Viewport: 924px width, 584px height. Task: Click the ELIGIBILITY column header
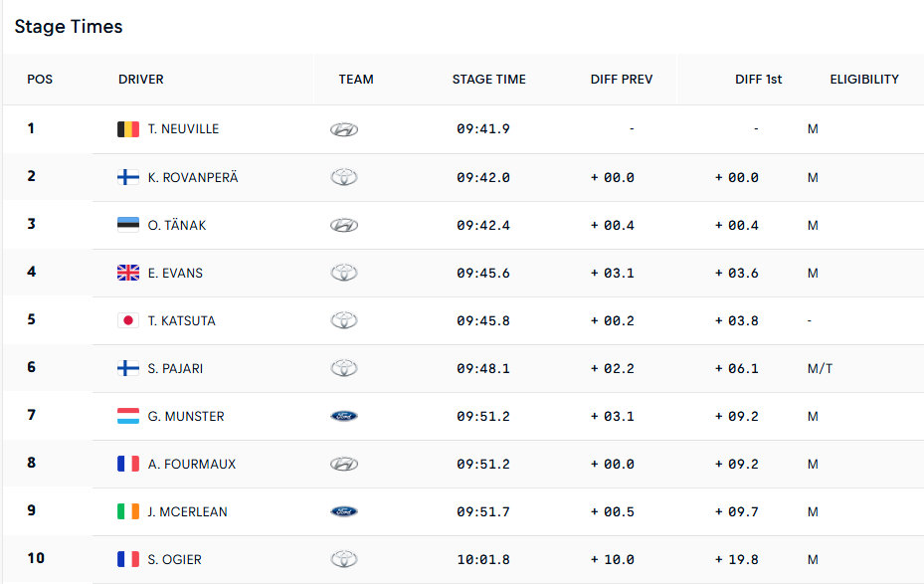[x=864, y=80]
